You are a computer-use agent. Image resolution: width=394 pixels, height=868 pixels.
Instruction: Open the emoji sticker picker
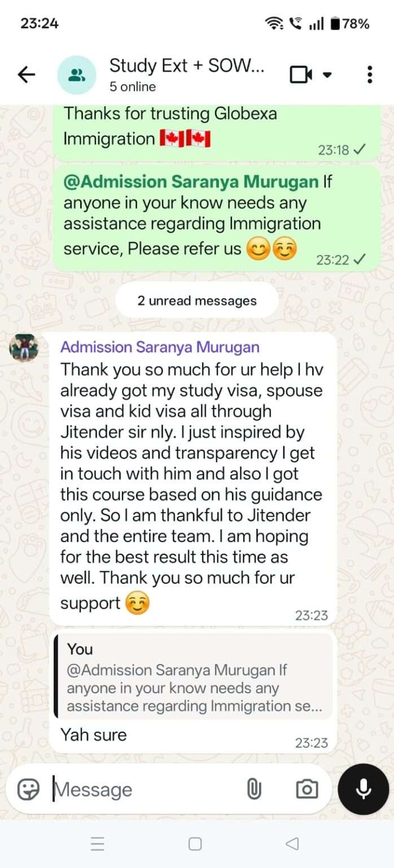tap(28, 789)
